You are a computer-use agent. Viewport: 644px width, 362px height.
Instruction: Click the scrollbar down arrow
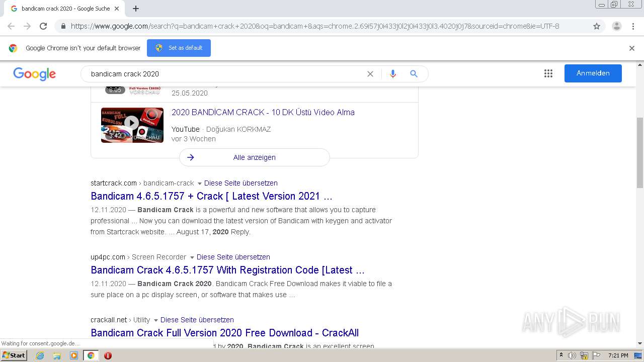click(640, 343)
